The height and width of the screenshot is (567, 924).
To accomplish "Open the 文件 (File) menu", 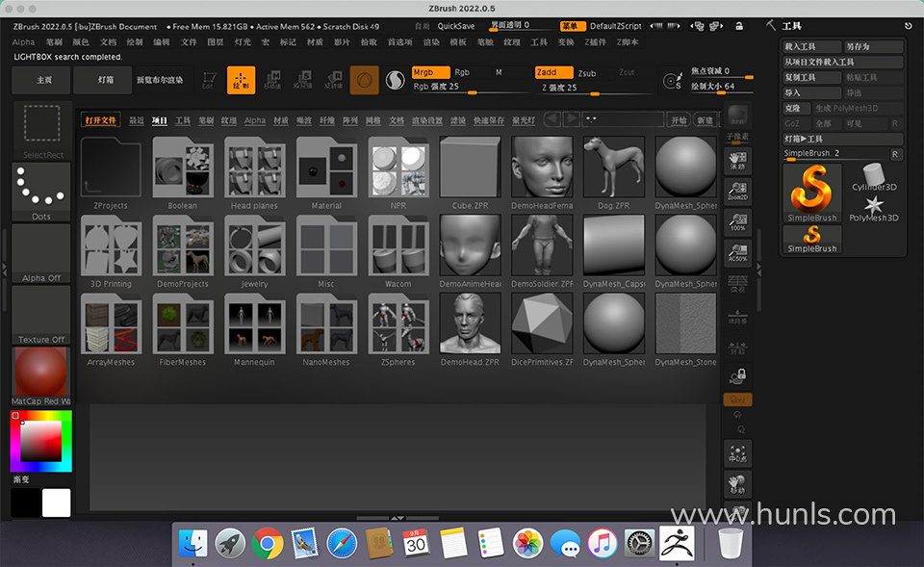I will pos(189,42).
